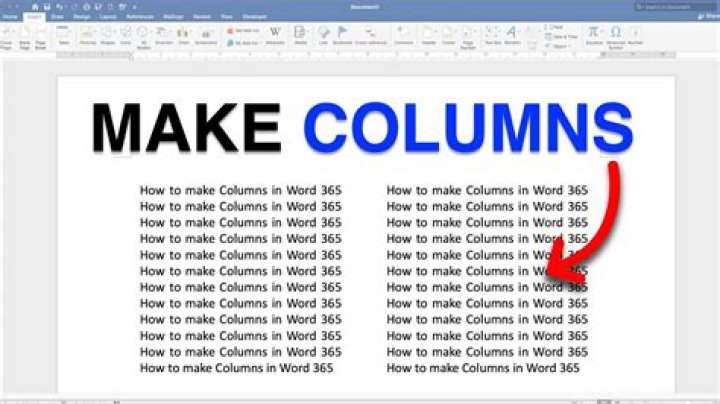Open the Wikipedia add-in

[x=275, y=34]
